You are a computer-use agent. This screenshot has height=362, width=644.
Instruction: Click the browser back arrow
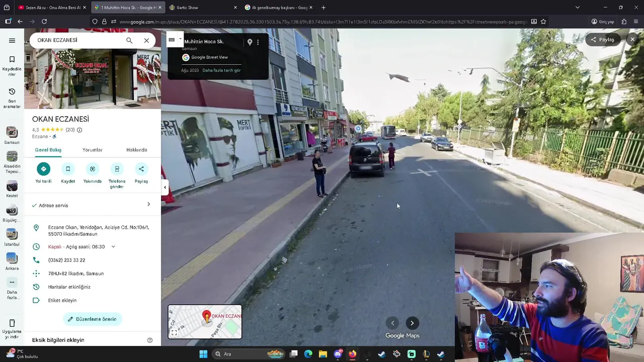point(20,22)
